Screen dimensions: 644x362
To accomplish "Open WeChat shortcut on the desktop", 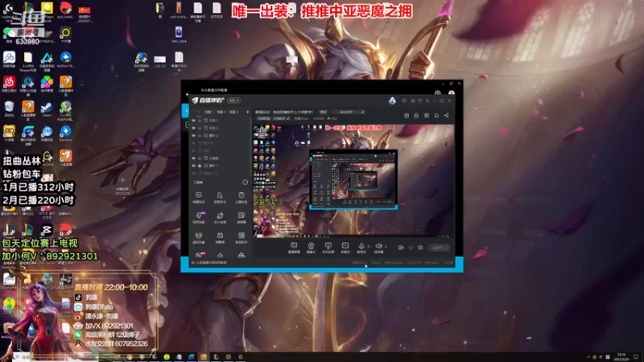I will 7,35.
